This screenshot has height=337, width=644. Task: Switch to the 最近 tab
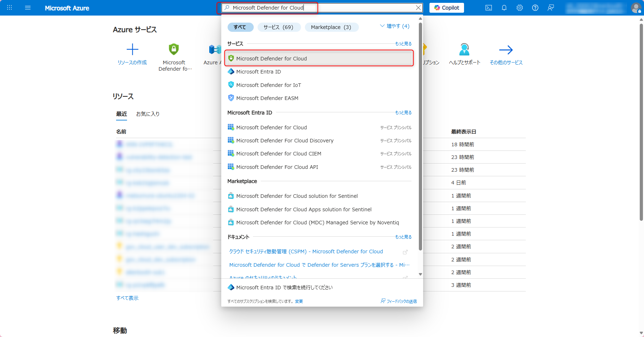[x=122, y=114]
